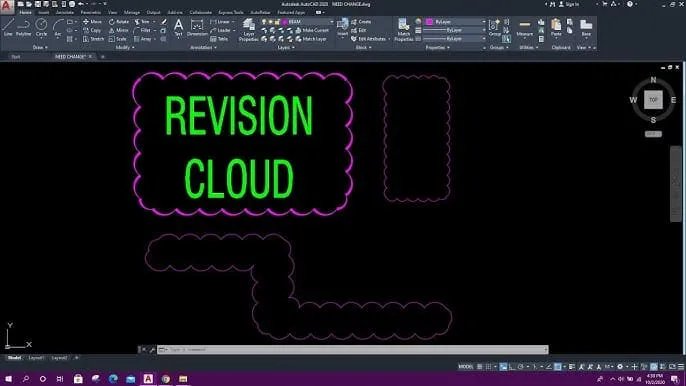Screen dimensions: 686x386
Task: Click the Array command
Action: [142, 39]
